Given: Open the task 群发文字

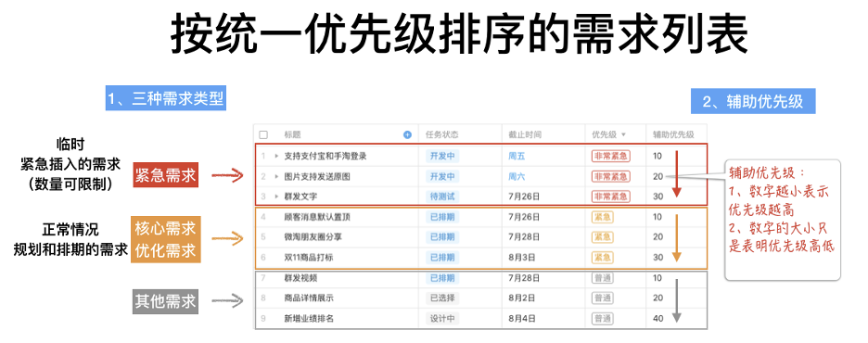Looking at the screenshot, I should pyautogui.click(x=300, y=197).
